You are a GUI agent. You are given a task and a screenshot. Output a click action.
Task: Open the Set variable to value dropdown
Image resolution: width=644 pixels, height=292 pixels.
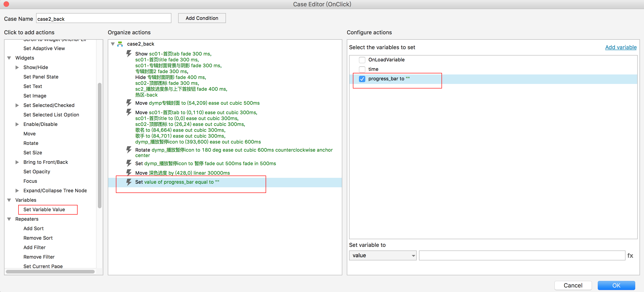click(382, 255)
